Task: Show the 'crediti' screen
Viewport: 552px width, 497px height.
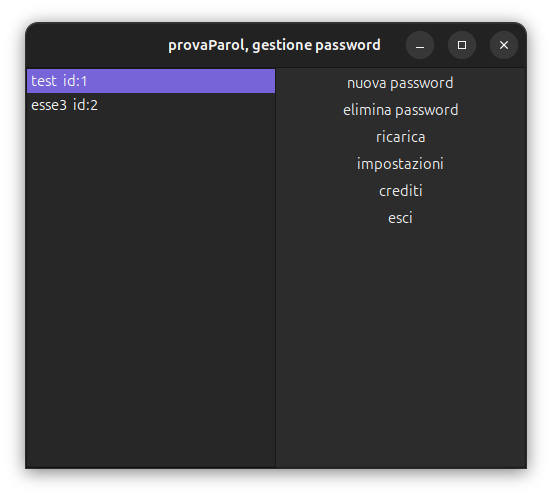Action: pyautogui.click(x=400, y=191)
